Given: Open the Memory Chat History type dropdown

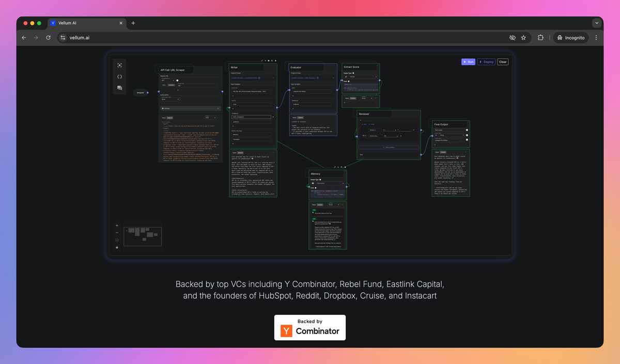Looking at the screenshot, I should tap(328, 183).
